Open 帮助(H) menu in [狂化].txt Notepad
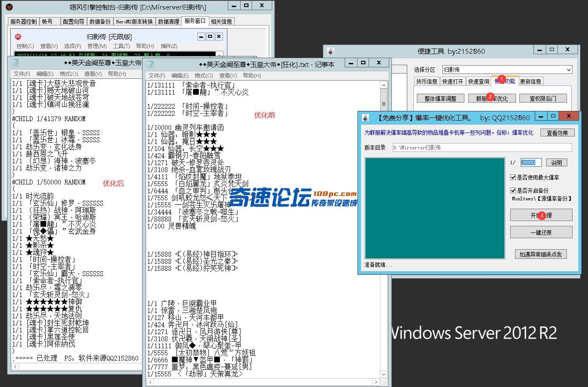Screen dimensions: 588x387 point(252,76)
